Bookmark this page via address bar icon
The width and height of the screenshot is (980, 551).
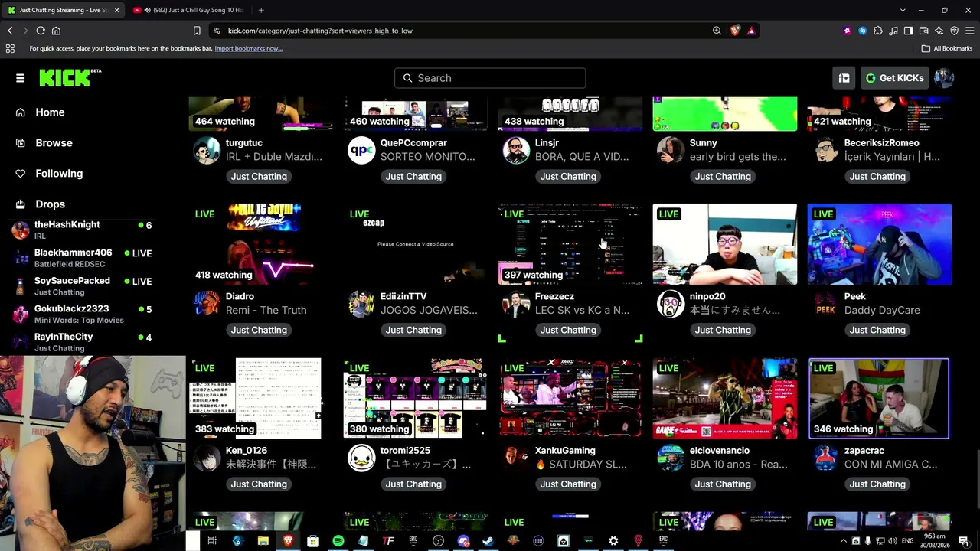pos(197,31)
